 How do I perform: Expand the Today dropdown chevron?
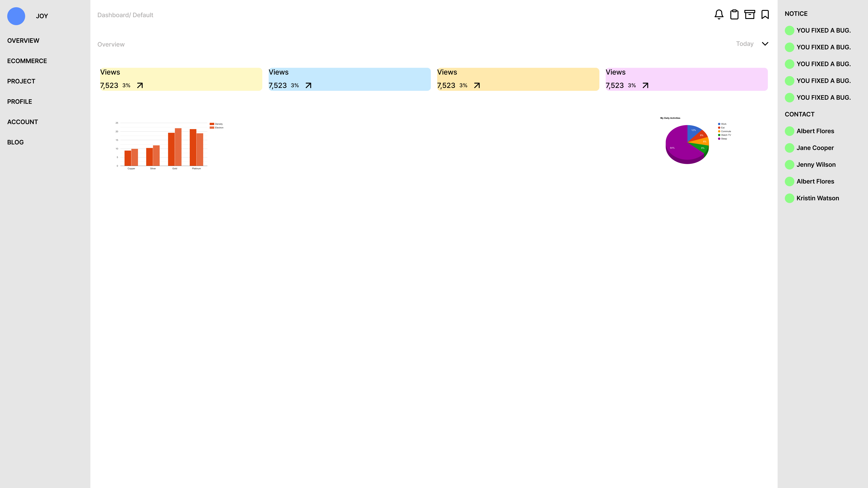(765, 44)
